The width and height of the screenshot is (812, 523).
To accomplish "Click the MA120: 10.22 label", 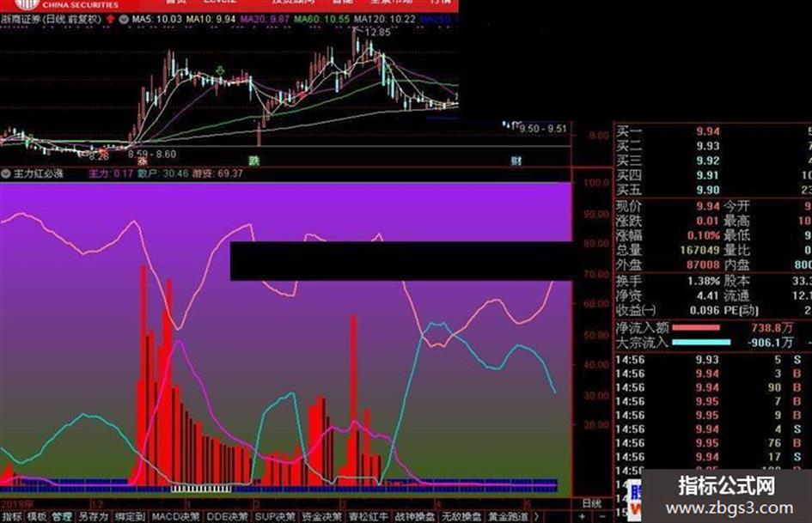I will (x=385, y=19).
